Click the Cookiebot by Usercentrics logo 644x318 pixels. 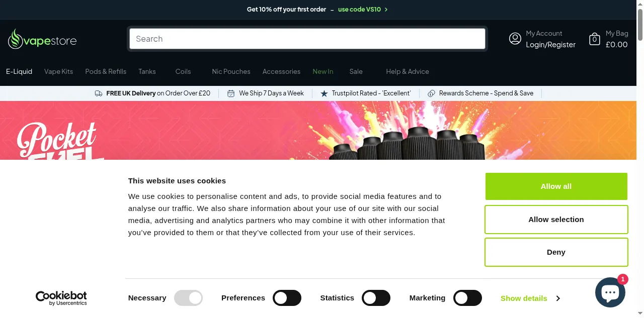click(61, 298)
